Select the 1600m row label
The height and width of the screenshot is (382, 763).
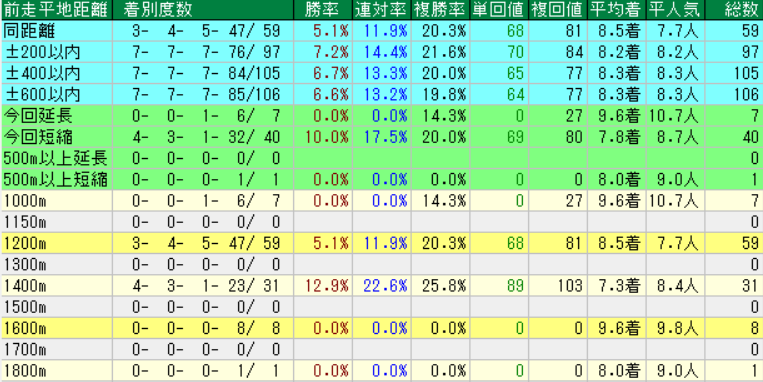click(25, 328)
